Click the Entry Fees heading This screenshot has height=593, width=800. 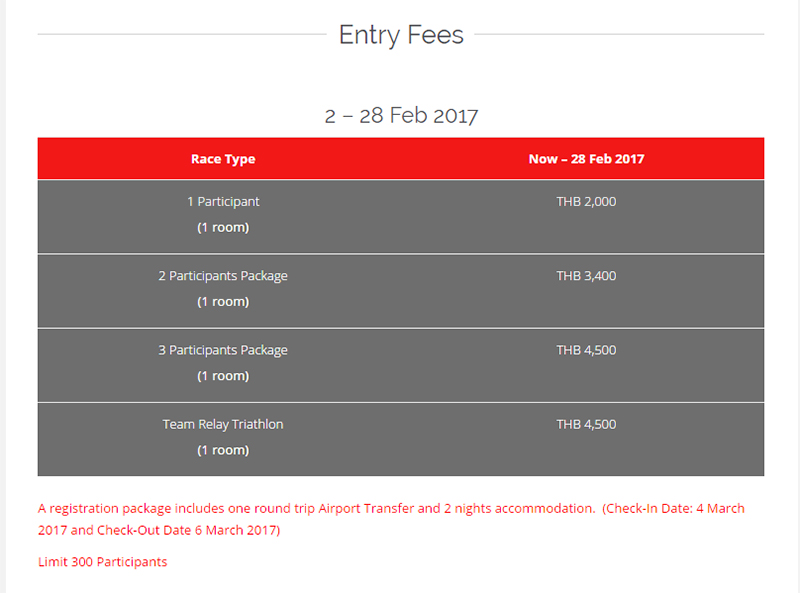(x=401, y=35)
